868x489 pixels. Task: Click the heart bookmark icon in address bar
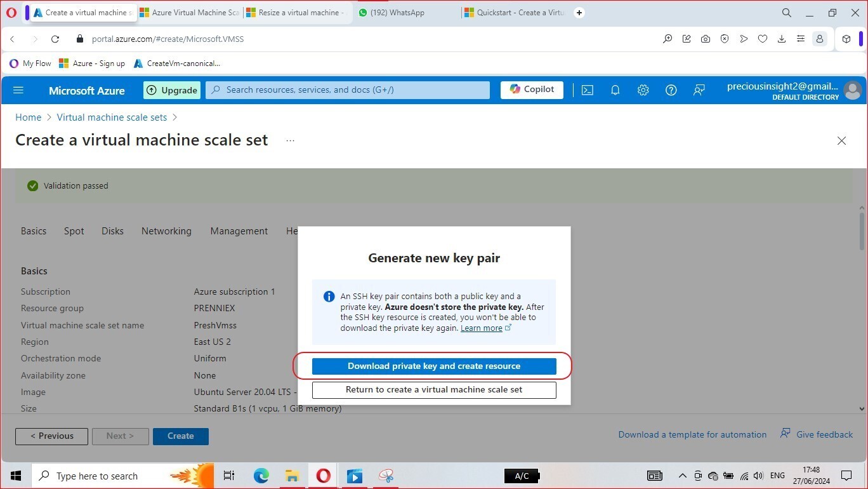[x=763, y=39]
